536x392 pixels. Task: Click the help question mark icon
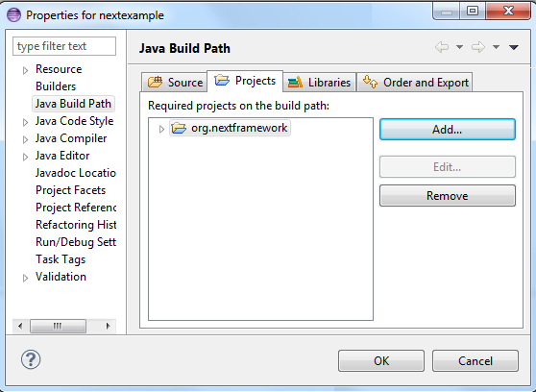coord(31,359)
